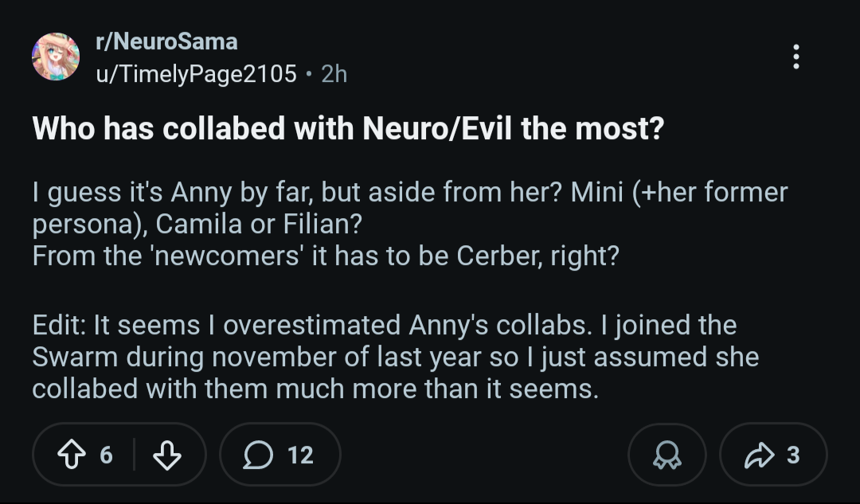This screenshot has height=504, width=860.
Task: Downvote the post
Action: pos(166,455)
